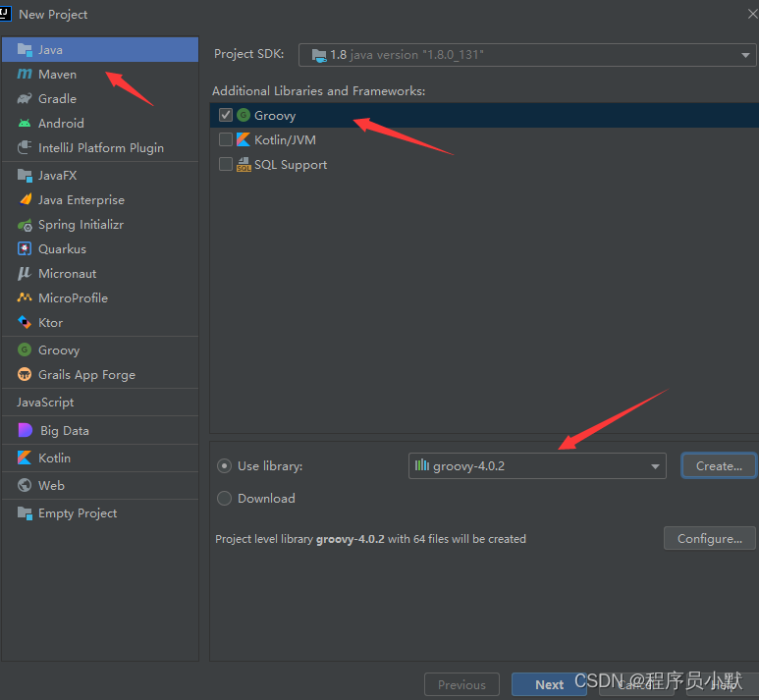Expand the SDK dropdown arrow
The height and width of the screenshot is (700, 759).
[745, 55]
